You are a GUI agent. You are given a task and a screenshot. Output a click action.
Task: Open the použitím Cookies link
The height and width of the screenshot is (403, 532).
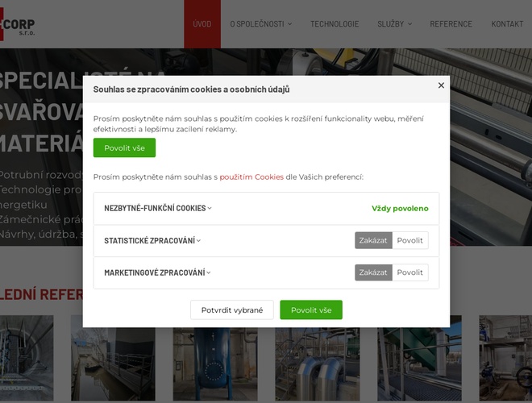(251, 177)
